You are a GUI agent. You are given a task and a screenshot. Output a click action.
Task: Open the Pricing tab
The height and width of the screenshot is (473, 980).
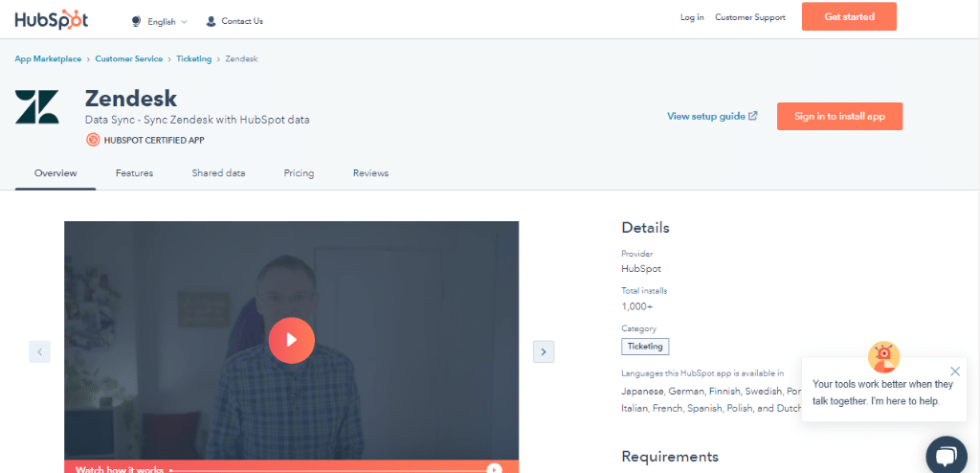coord(299,173)
